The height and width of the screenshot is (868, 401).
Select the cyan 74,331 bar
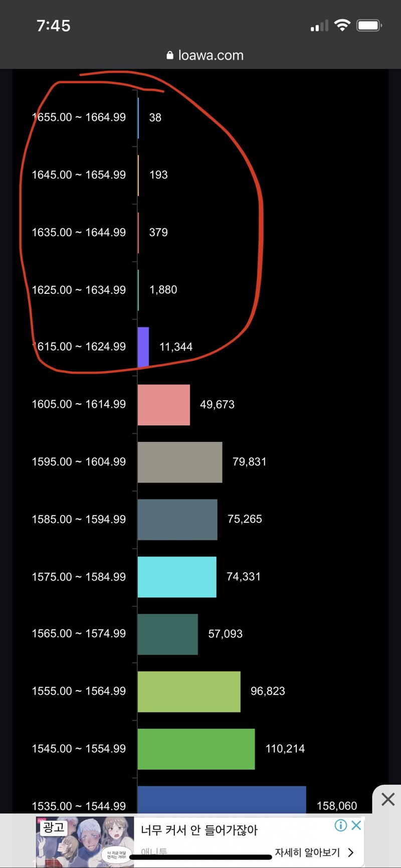coord(177,577)
